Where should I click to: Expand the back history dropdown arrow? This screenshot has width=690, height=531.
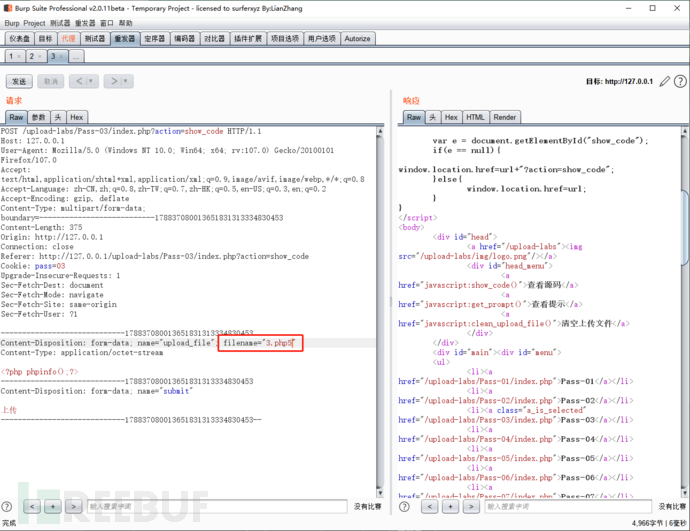tap(92, 81)
